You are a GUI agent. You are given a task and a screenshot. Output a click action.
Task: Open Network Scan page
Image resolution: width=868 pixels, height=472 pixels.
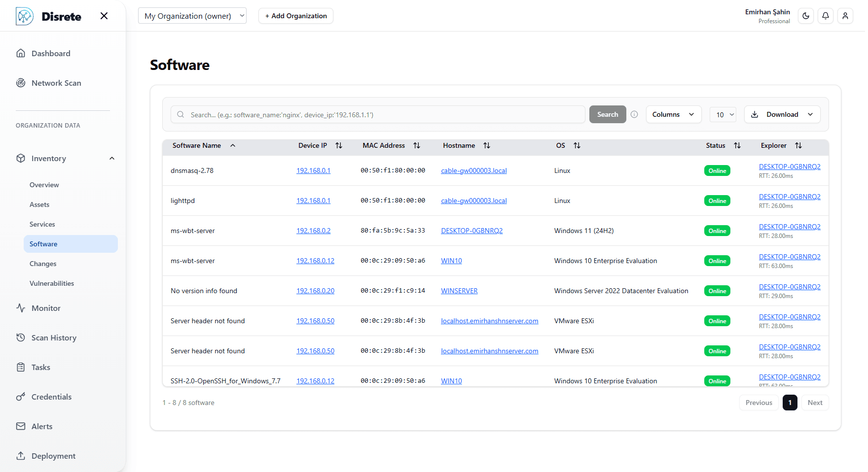[x=56, y=83]
